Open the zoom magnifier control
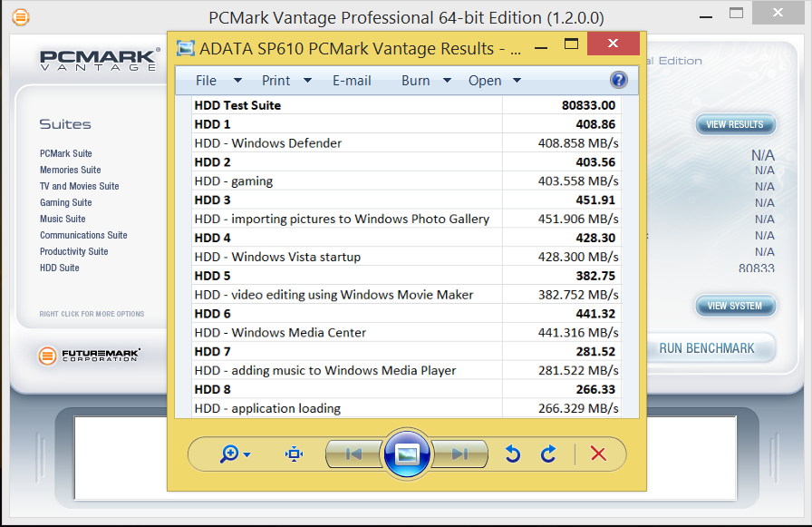Screen dimensions: 812x527 235,454
